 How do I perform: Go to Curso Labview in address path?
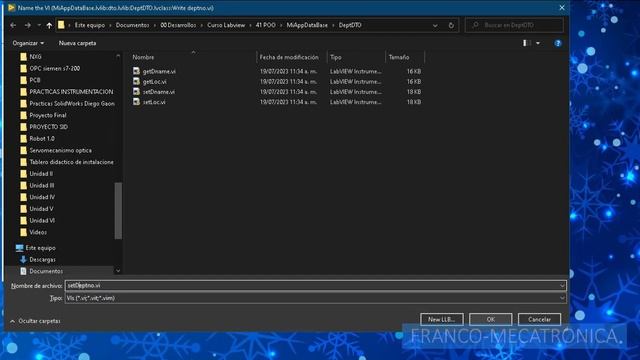pyautogui.click(x=226, y=25)
